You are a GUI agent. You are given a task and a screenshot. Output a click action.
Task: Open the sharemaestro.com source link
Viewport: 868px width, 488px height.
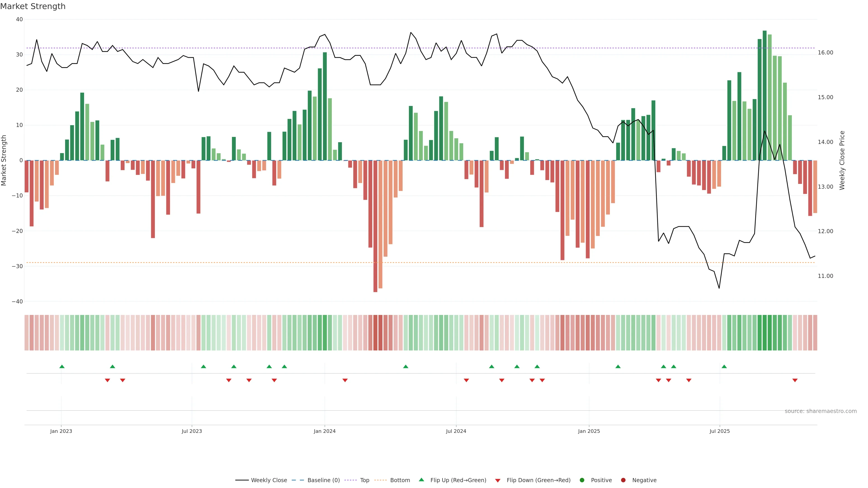coord(821,411)
